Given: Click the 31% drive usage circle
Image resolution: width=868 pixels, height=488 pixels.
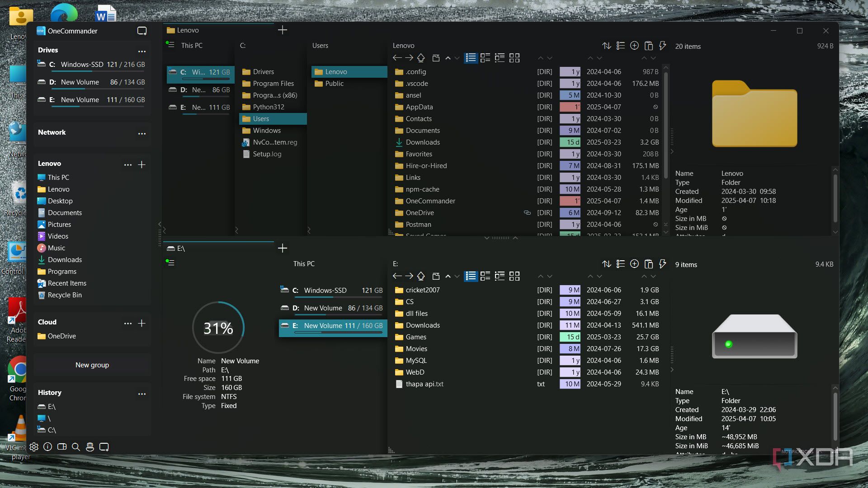Looking at the screenshot, I should point(218,328).
